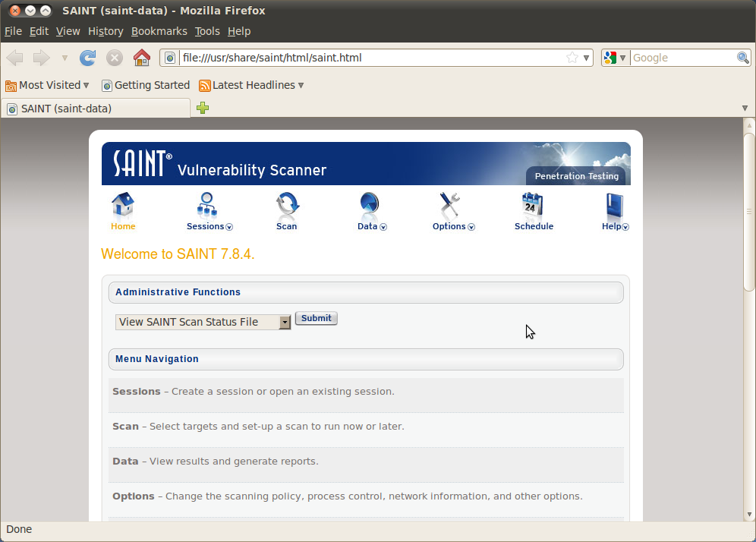Image resolution: width=756 pixels, height=542 pixels.
Task: Click the 'View results and generate reports' text
Action: pos(234,462)
